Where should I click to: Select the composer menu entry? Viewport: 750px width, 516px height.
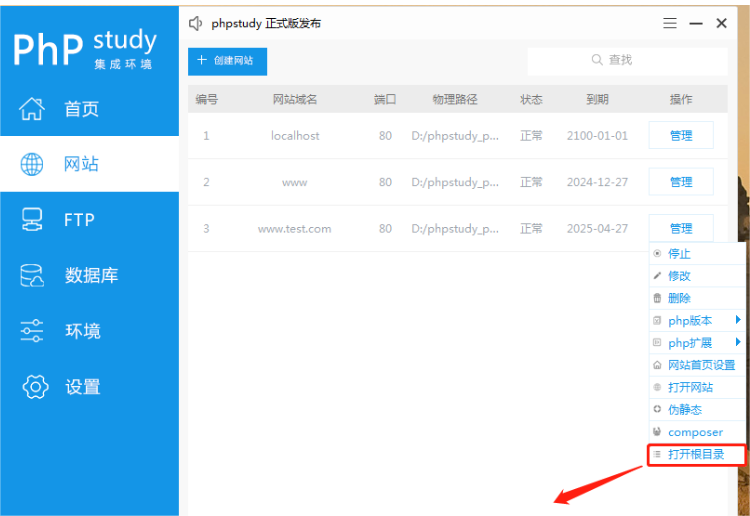pyautogui.click(x=697, y=432)
